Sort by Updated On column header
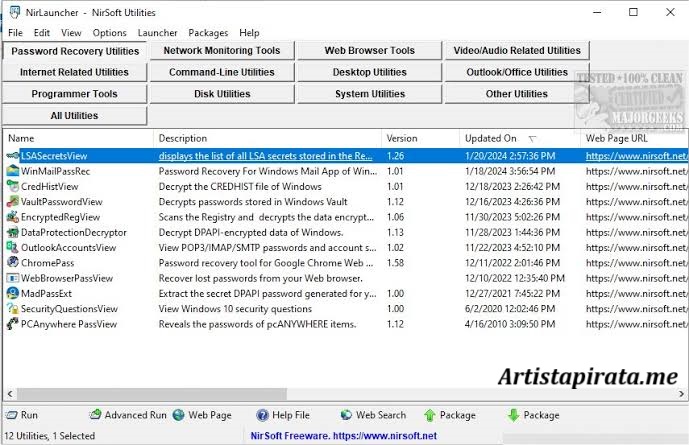The image size is (689, 445). click(520, 138)
